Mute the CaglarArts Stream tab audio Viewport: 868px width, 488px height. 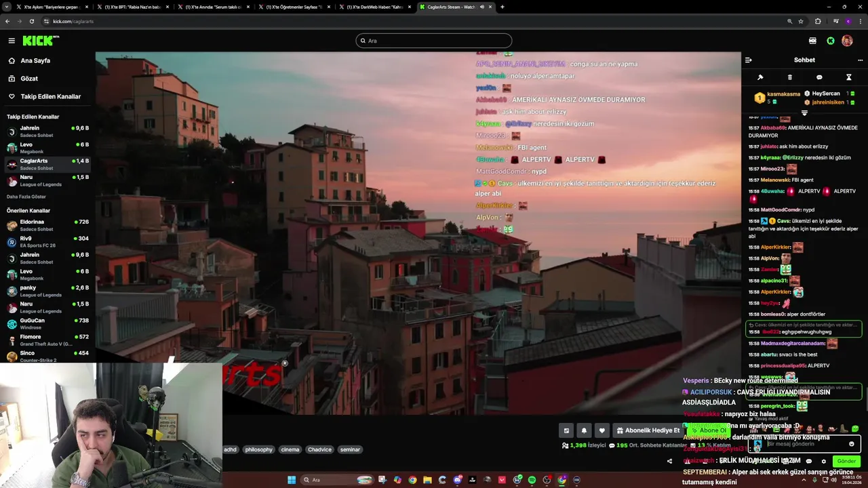(482, 7)
